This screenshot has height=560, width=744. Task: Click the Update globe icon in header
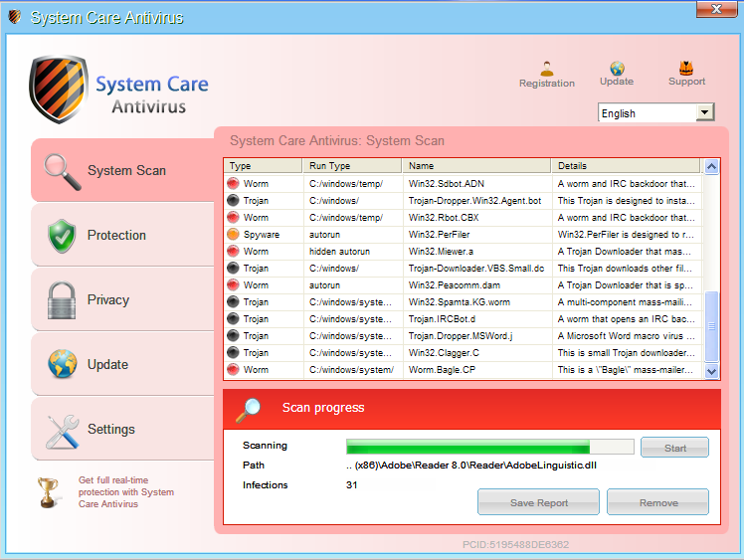tap(617, 69)
